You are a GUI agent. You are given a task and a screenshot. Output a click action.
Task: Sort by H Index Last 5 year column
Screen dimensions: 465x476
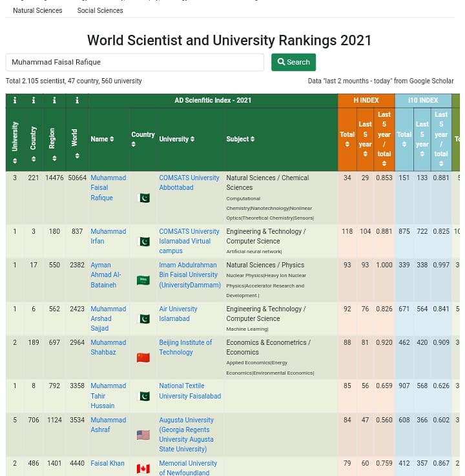pyautogui.click(x=365, y=154)
